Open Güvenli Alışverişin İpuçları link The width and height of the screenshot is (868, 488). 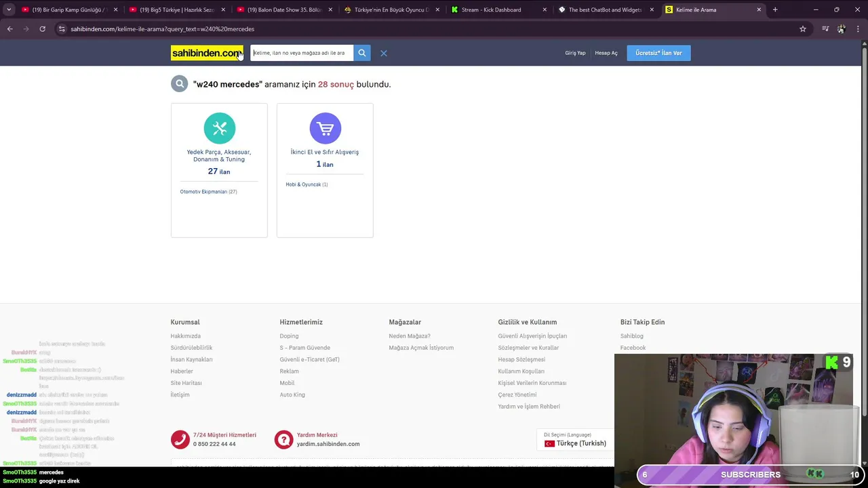(x=532, y=336)
